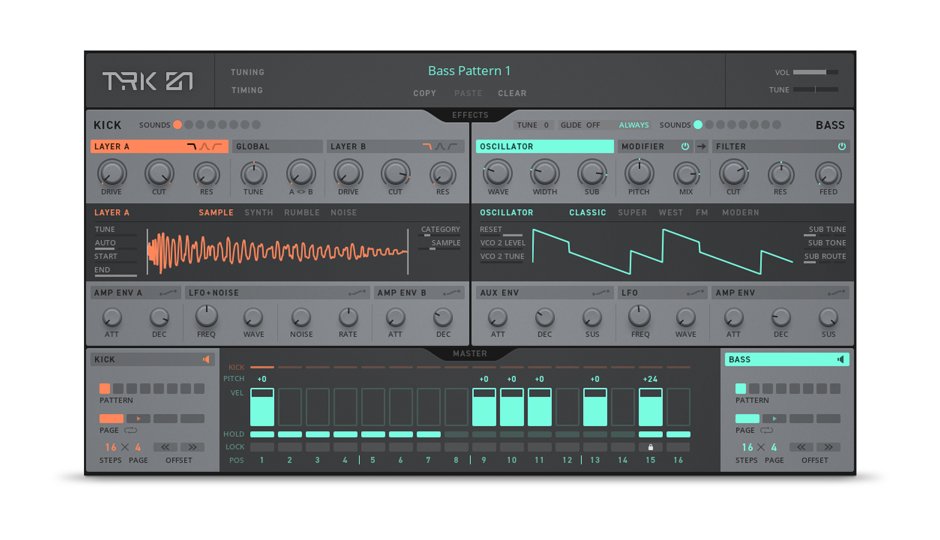
Task: Select the FM oscillator tab
Action: [701, 212]
